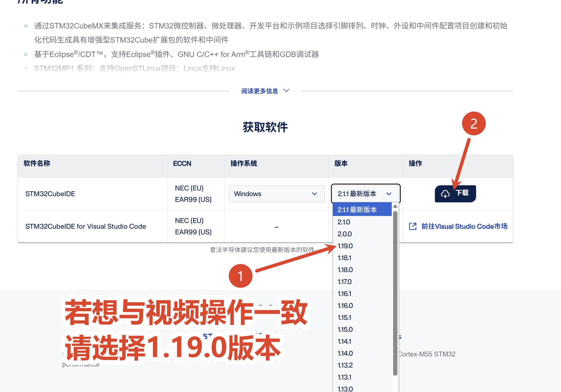Image resolution: width=561 pixels, height=392 pixels.
Task: Expand 阅读更多信息 section
Action: click(x=265, y=91)
